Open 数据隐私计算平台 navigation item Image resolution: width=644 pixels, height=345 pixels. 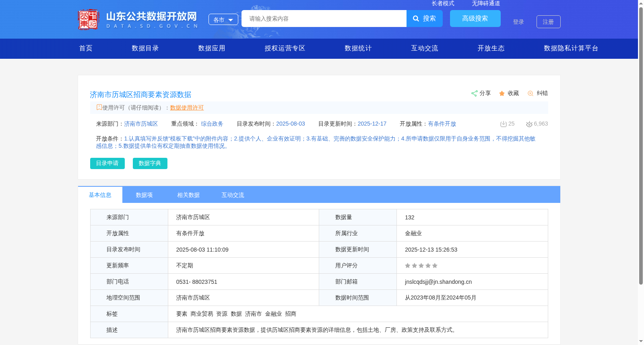tap(571, 48)
